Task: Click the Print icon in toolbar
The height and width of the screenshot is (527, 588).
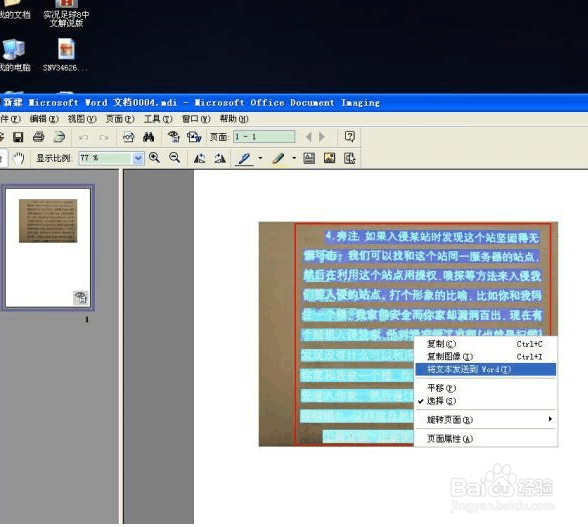Action: (38, 137)
